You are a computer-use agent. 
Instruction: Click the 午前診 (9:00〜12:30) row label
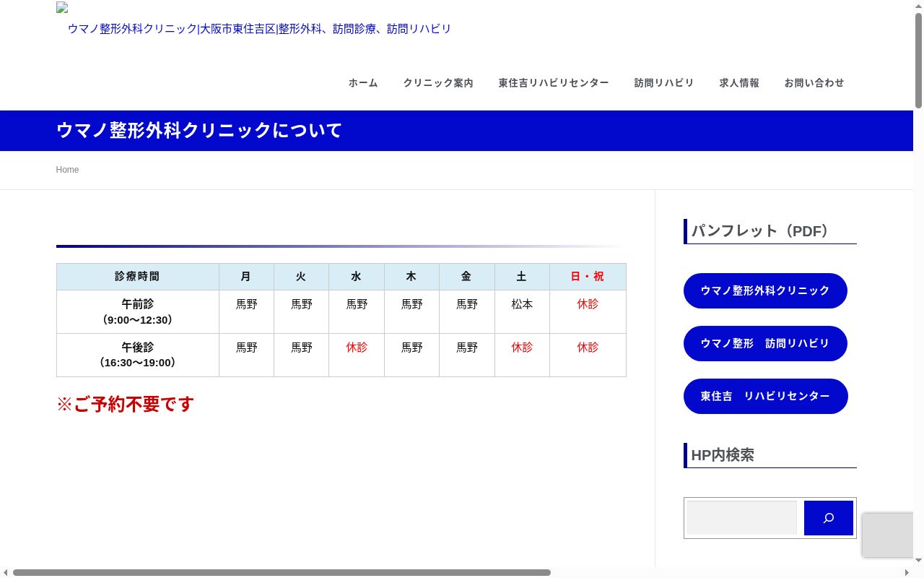pos(137,311)
